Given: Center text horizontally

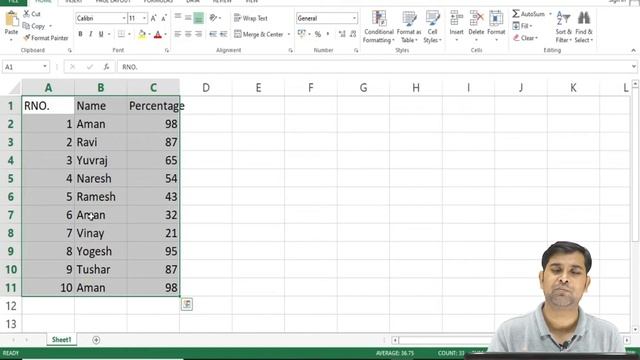Looking at the screenshot, I should pos(188,34).
